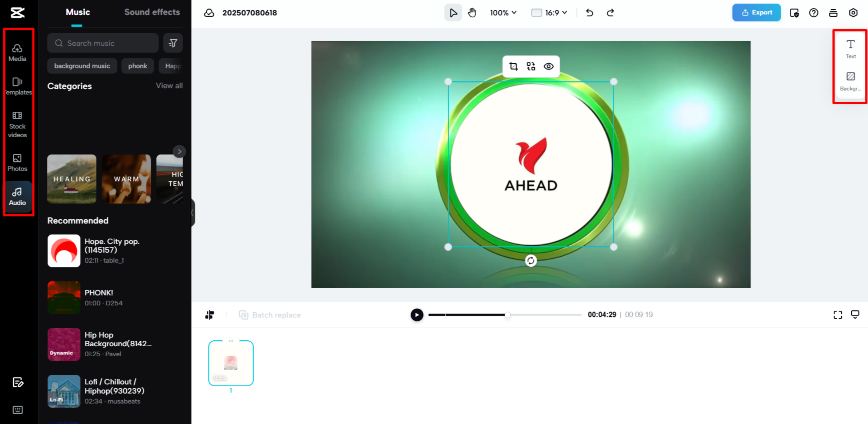Select the phonk music tag

tap(137, 66)
